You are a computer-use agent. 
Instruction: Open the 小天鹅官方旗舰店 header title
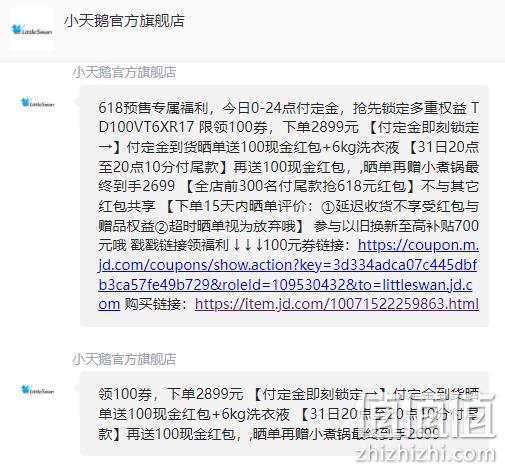tap(124, 21)
